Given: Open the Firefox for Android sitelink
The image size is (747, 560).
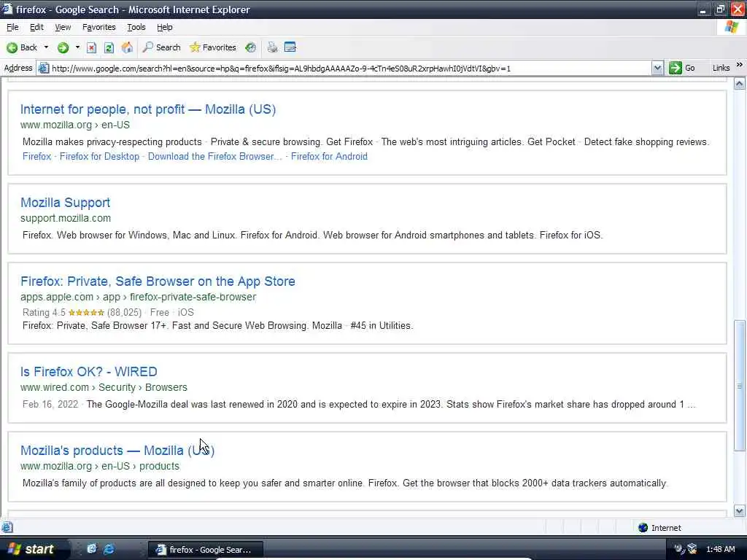Looking at the screenshot, I should [x=329, y=156].
